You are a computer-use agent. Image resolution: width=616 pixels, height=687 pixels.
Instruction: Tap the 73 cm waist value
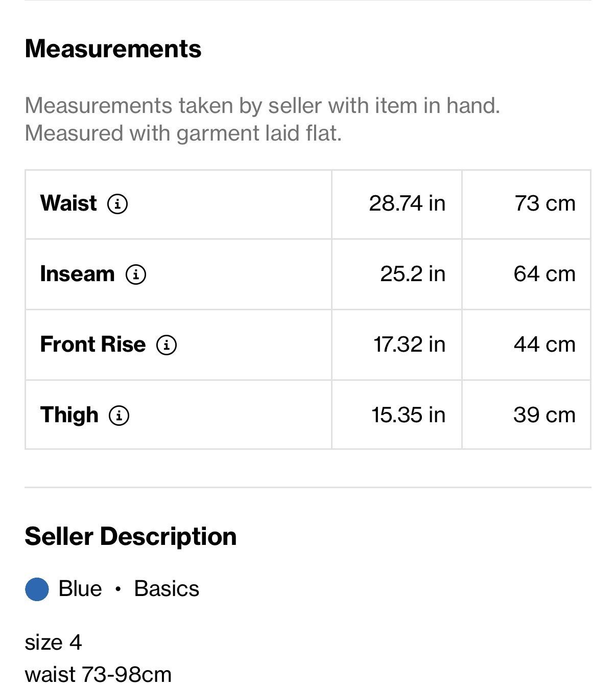tap(545, 203)
